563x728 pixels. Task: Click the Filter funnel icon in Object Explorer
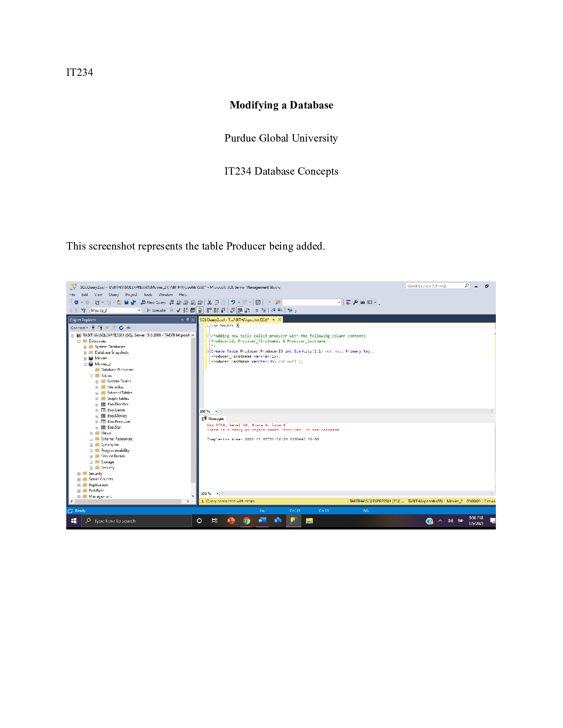coord(114,328)
